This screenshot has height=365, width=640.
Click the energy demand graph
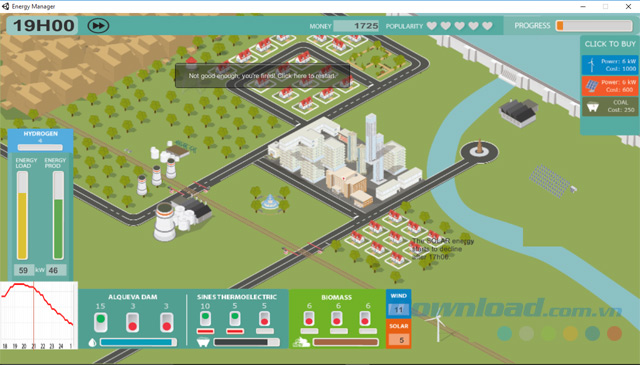pos(39,315)
